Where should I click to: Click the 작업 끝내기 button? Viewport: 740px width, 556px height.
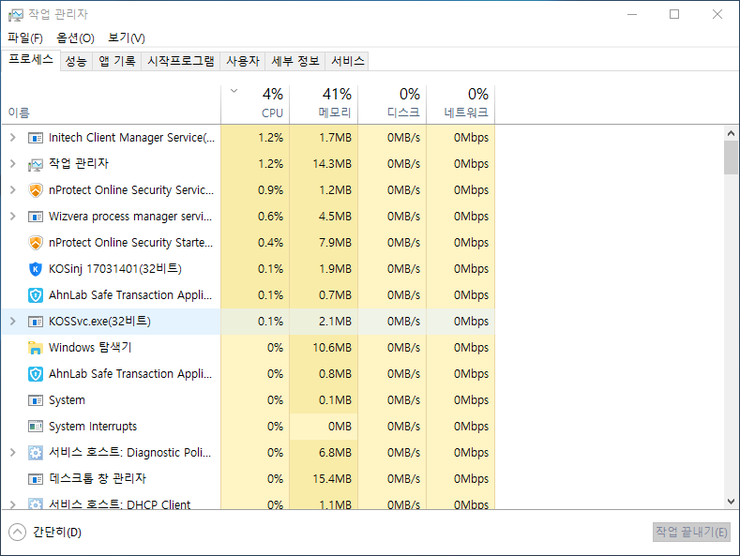coord(691,532)
